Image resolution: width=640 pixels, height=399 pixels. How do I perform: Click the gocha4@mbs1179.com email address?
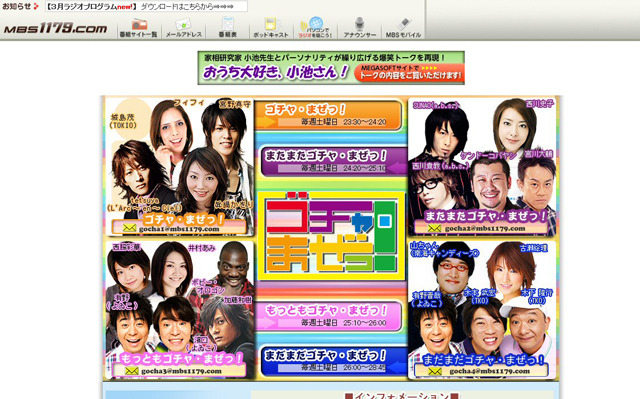click(x=489, y=371)
